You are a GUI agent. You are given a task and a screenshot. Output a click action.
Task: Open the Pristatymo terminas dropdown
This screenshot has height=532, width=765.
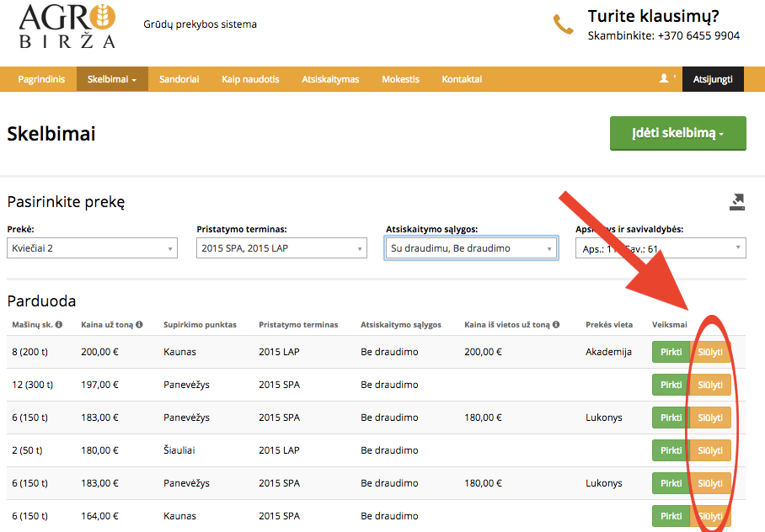click(x=281, y=248)
